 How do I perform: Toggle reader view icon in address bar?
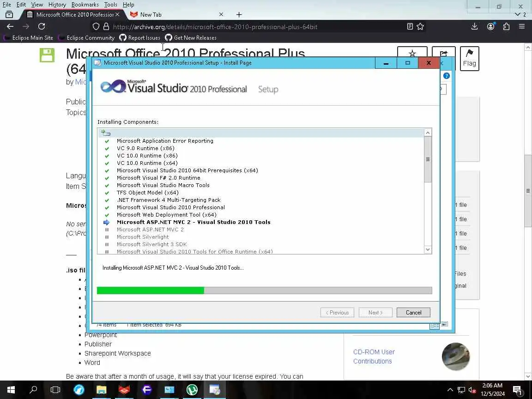tap(410, 26)
